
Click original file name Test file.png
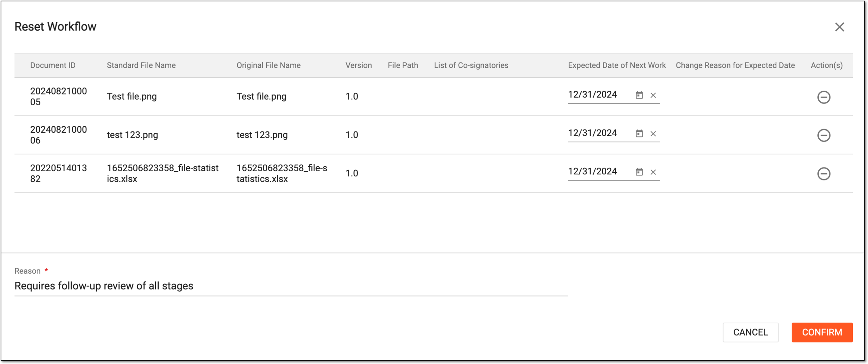[261, 97]
